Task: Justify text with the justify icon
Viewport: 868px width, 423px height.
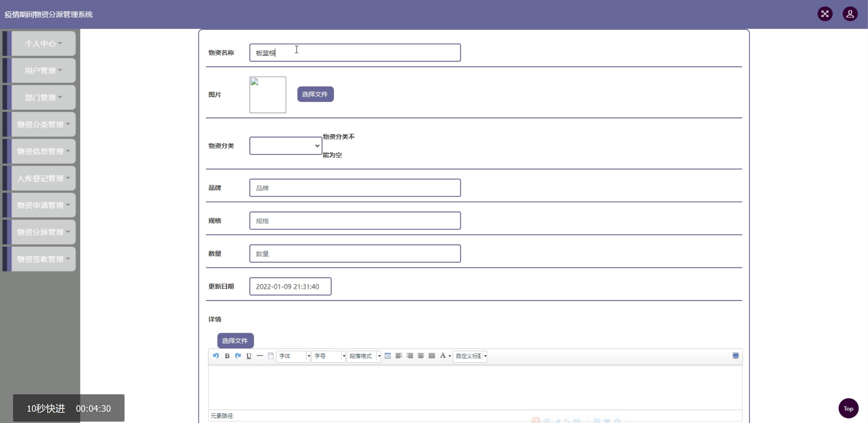Action: (432, 356)
